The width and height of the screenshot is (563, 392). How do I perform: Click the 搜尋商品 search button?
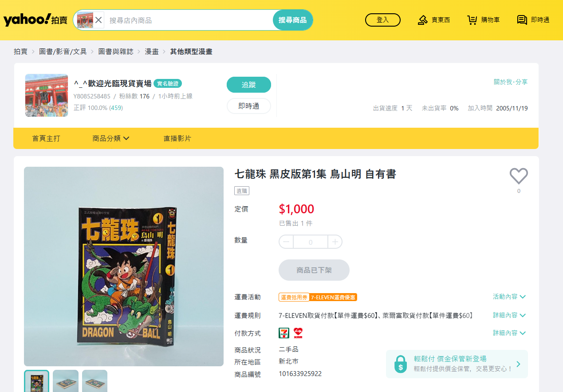(293, 20)
